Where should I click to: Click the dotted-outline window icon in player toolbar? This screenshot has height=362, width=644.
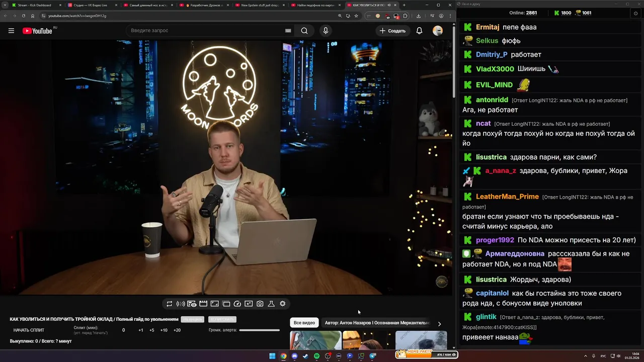pyautogui.click(x=226, y=304)
